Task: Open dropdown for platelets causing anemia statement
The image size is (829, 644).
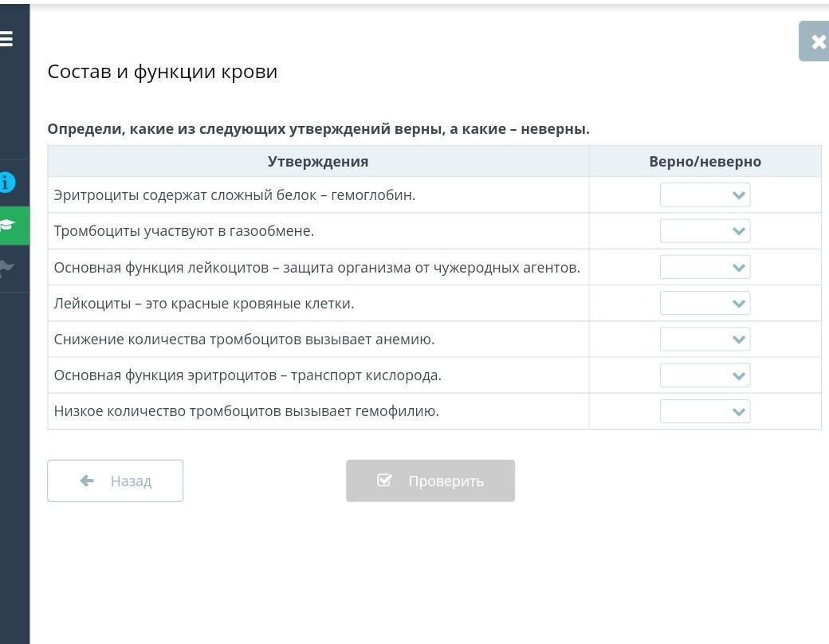Action: 705,340
